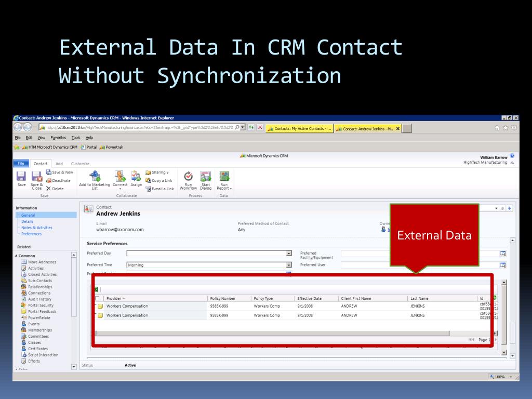Click the browser Refresh icon
532x399 pixels.
[251, 128]
